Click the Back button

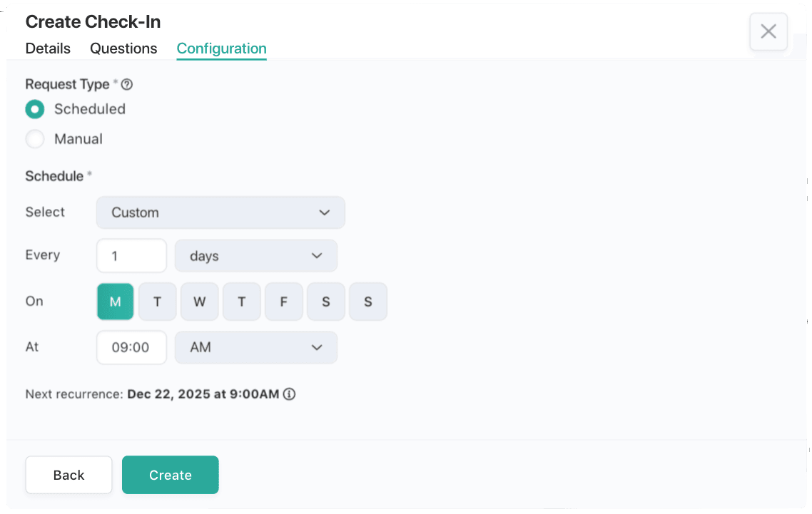pyautogui.click(x=68, y=474)
